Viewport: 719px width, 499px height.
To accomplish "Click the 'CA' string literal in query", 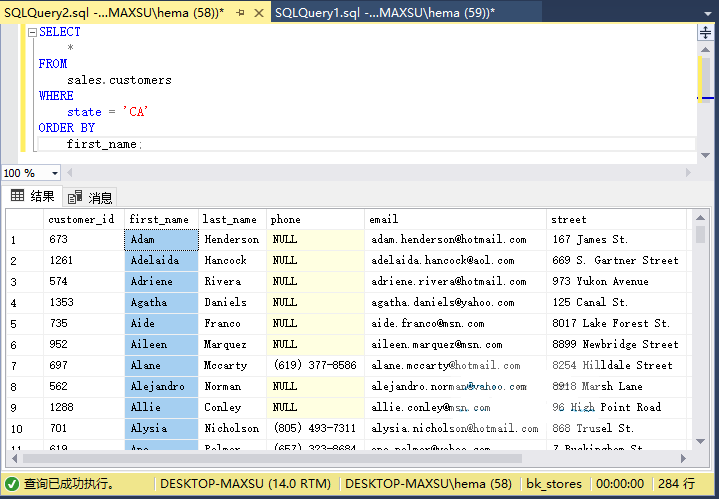I will (x=135, y=112).
